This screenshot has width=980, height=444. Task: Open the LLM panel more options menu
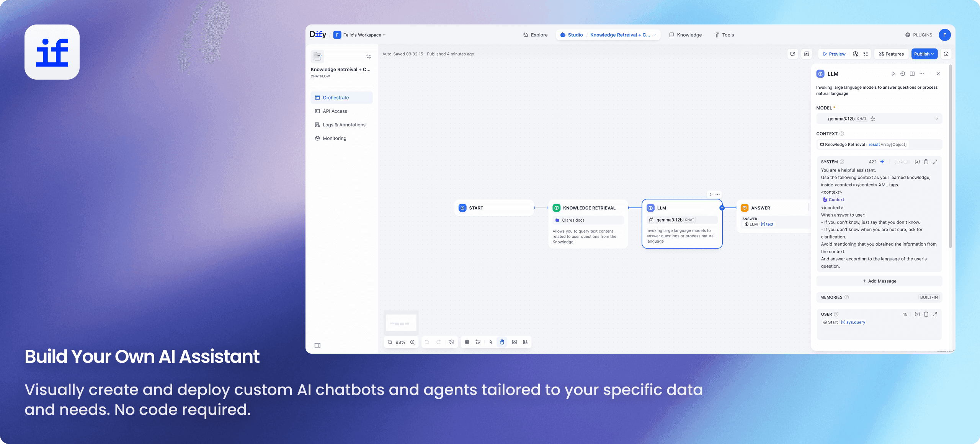pyautogui.click(x=922, y=74)
